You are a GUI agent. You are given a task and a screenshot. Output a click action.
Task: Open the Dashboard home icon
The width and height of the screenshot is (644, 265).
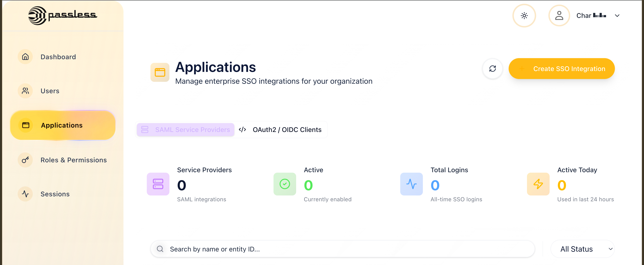tap(25, 57)
